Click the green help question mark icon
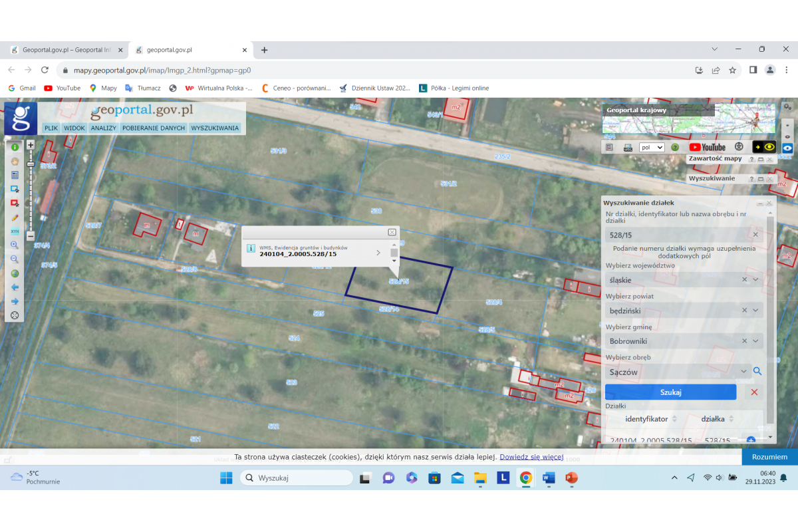This screenshot has height=532, width=798. point(675,148)
